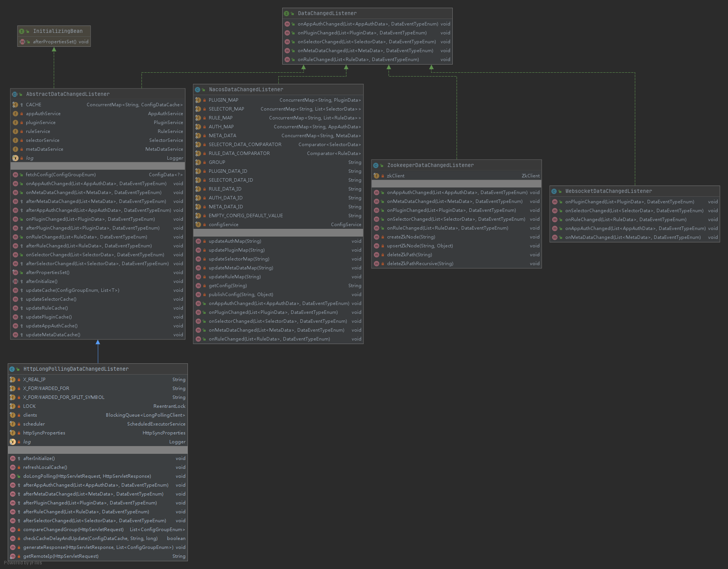Click the updateSelectorCache() method row
Viewport: 728px width, 569px height.
pyautogui.click(x=98, y=299)
